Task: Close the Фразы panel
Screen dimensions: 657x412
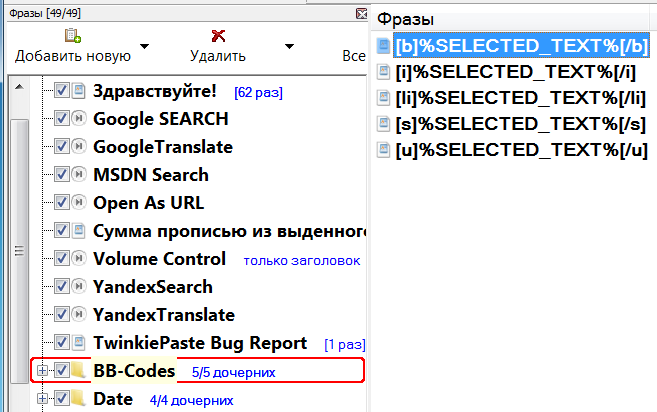Action: point(361,14)
